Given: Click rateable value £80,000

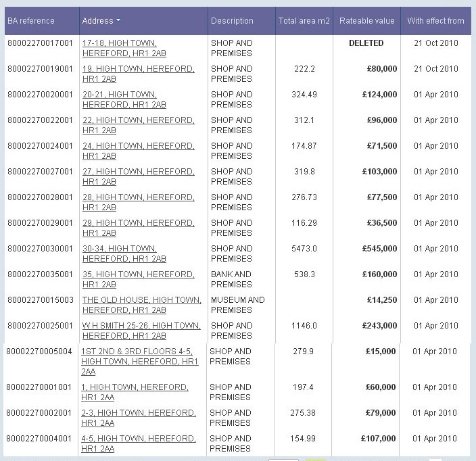Looking at the screenshot, I should (382, 69).
